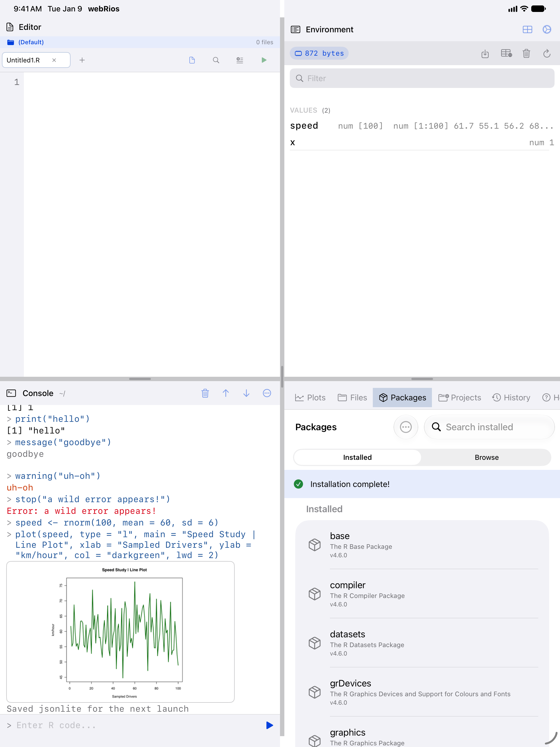Viewport: 560px width, 747px height.
Task: Open the Environment settings gear
Action: click(x=547, y=29)
